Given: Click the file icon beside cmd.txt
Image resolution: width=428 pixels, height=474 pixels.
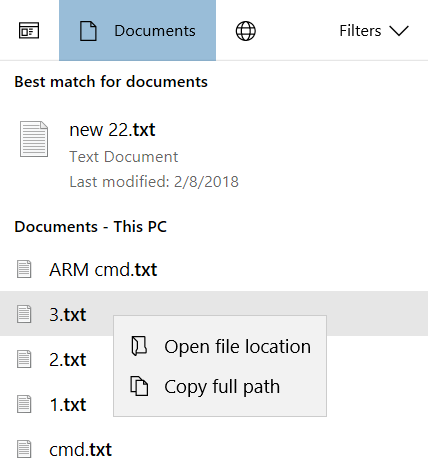Looking at the screenshot, I should click(24, 449).
